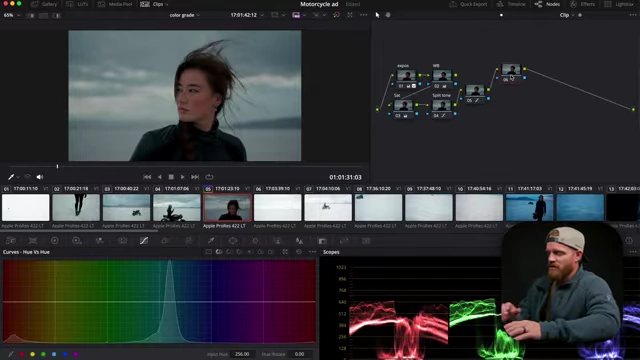This screenshot has height=360, width=640.
Task: Jump to last frame
Action: click(x=195, y=177)
